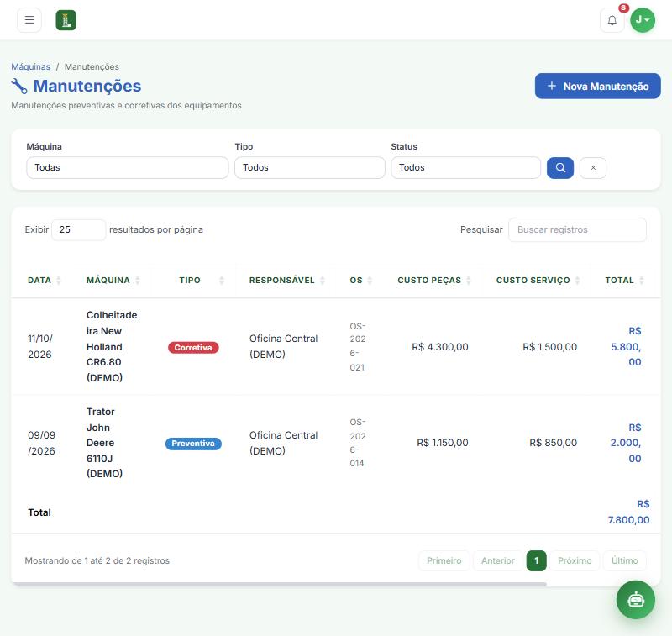Click the search filter magnifier button
Image resolution: width=672 pixels, height=636 pixels.
point(560,167)
